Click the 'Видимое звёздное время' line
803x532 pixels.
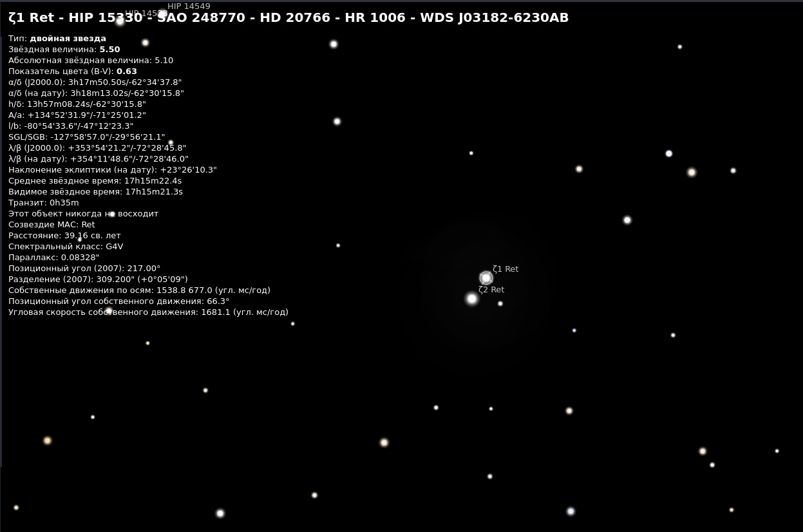click(x=95, y=192)
